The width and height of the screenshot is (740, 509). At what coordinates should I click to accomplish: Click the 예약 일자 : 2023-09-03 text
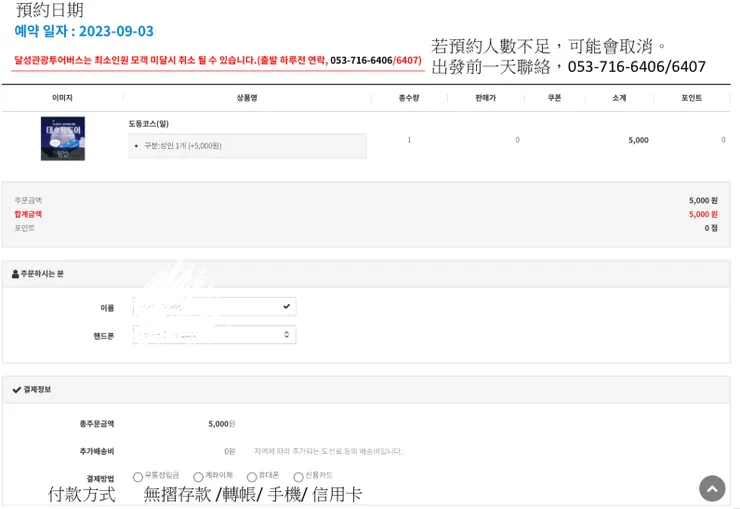(x=84, y=31)
